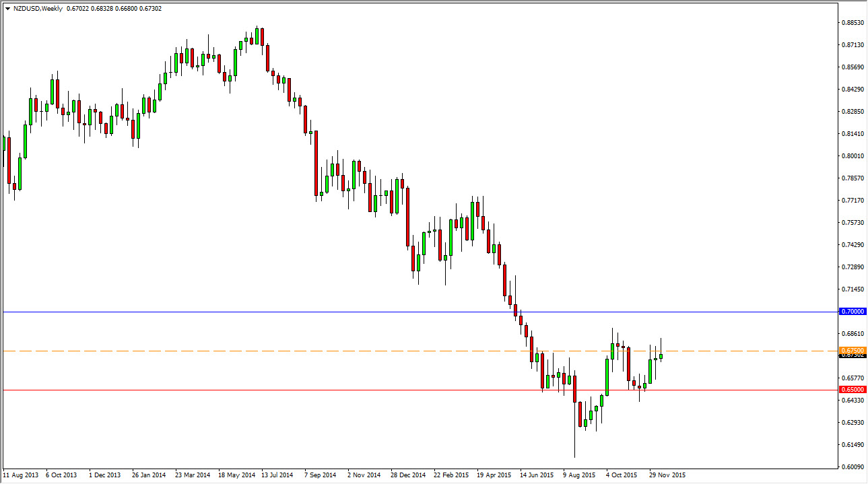Expand the NZDUSD,Weekly symbol dropdown arrow

coord(7,7)
